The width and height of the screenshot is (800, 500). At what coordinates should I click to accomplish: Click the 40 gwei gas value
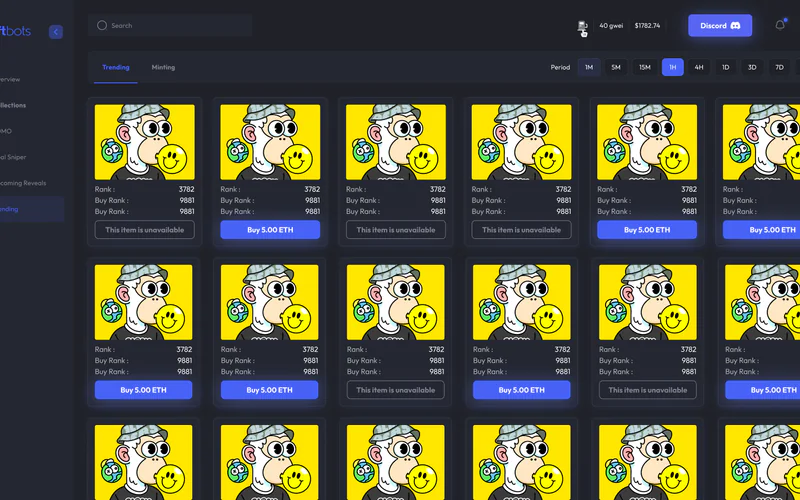coord(611,26)
